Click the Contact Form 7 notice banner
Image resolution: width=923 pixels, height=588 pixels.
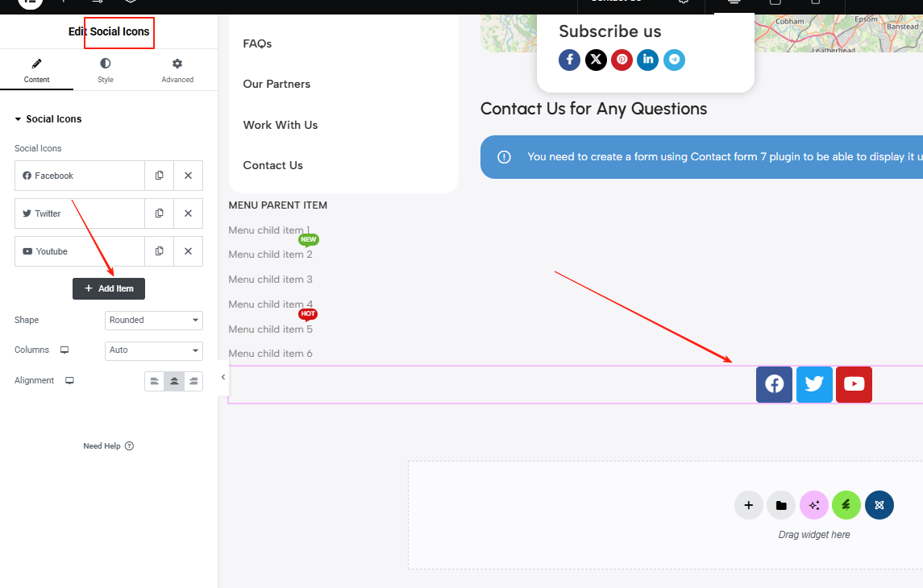(x=701, y=157)
